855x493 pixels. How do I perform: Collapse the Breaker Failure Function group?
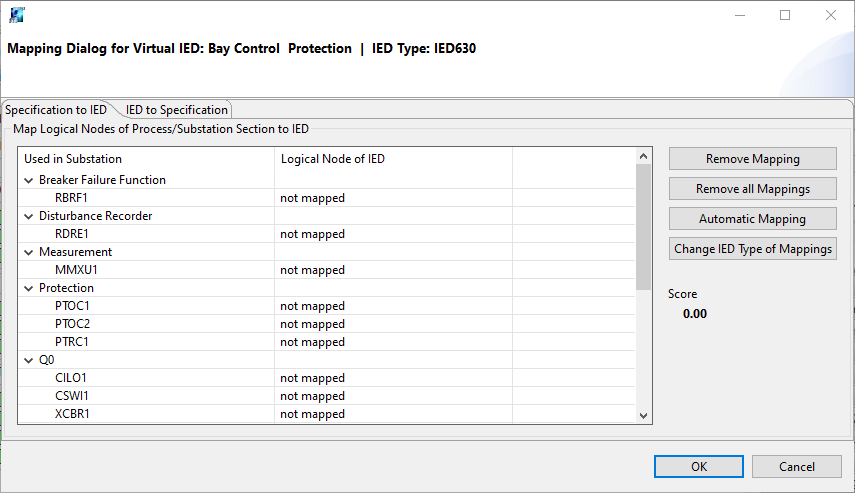[28, 180]
